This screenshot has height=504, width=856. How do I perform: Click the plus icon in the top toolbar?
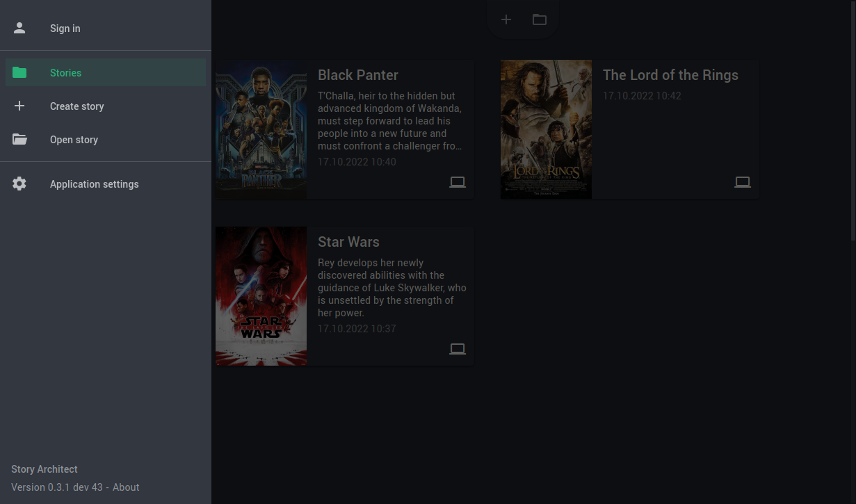coord(506,19)
